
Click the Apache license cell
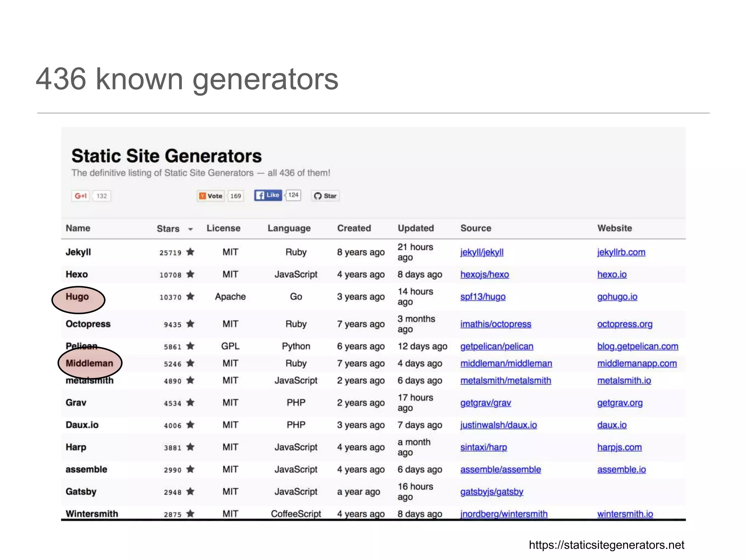coord(230,297)
